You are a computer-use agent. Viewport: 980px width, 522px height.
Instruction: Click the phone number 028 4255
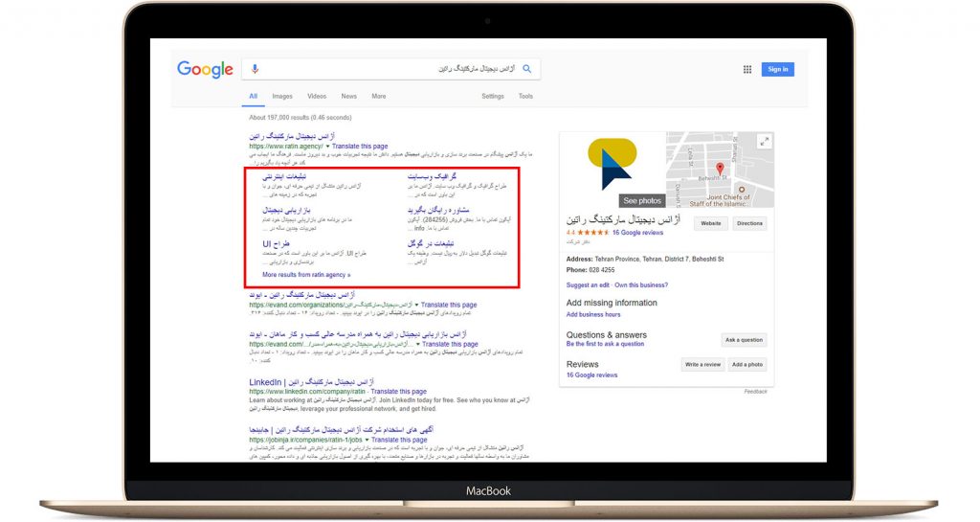click(x=601, y=270)
